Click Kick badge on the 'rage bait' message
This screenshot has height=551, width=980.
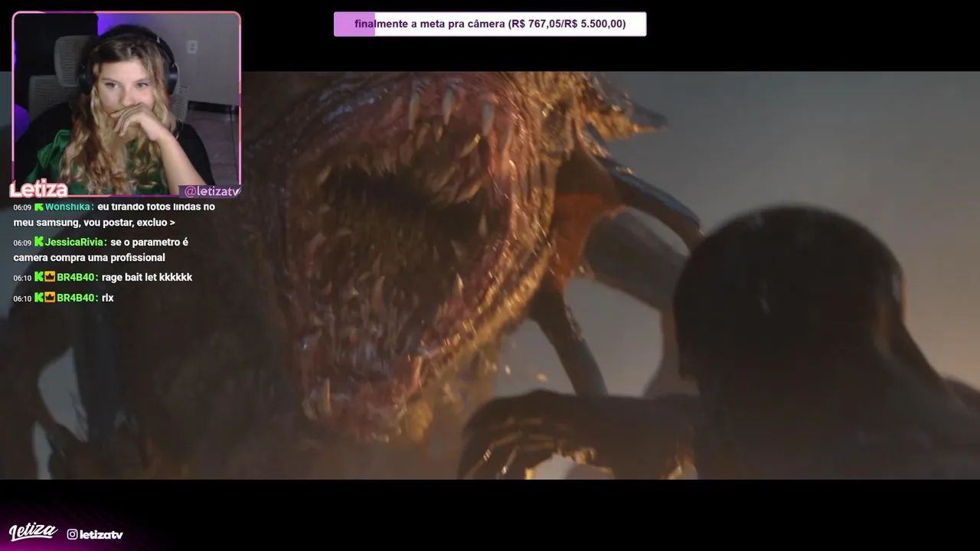point(39,277)
